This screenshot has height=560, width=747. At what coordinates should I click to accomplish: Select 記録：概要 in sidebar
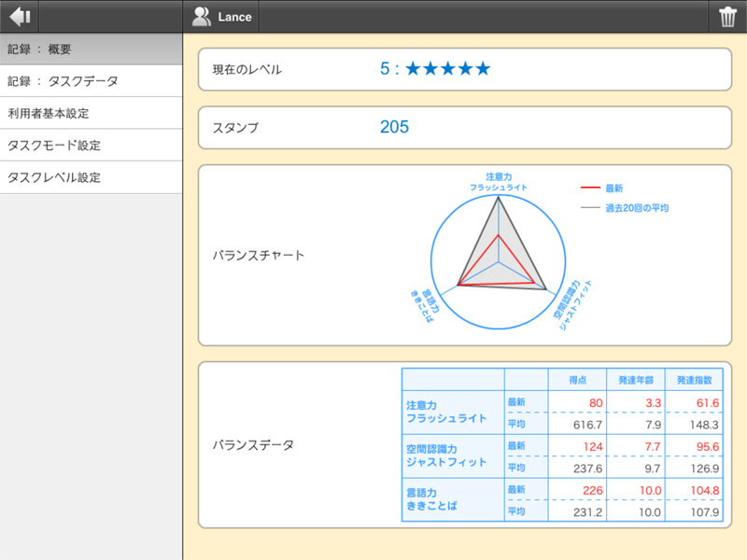click(x=91, y=49)
